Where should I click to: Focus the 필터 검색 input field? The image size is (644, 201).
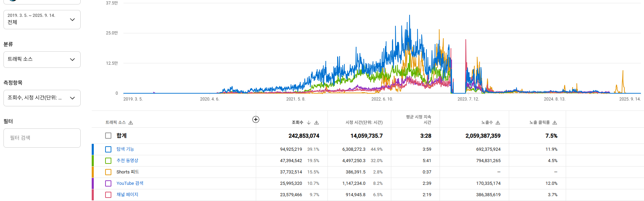pyautogui.click(x=42, y=138)
